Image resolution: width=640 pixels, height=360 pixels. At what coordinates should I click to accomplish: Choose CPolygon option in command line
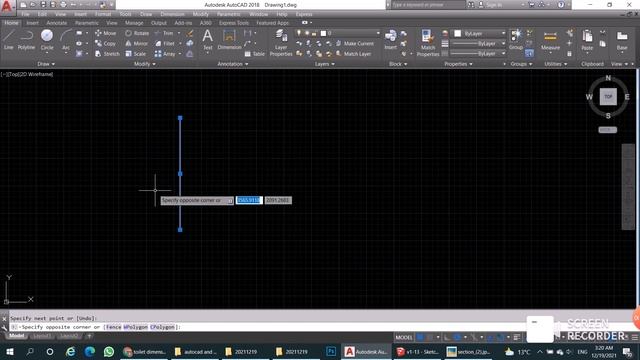162,327
